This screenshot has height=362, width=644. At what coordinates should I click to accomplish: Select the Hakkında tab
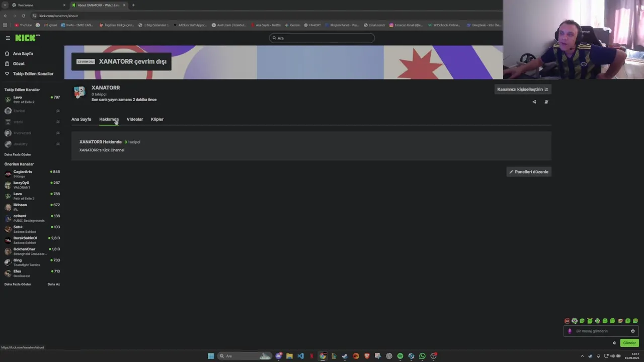tap(109, 119)
